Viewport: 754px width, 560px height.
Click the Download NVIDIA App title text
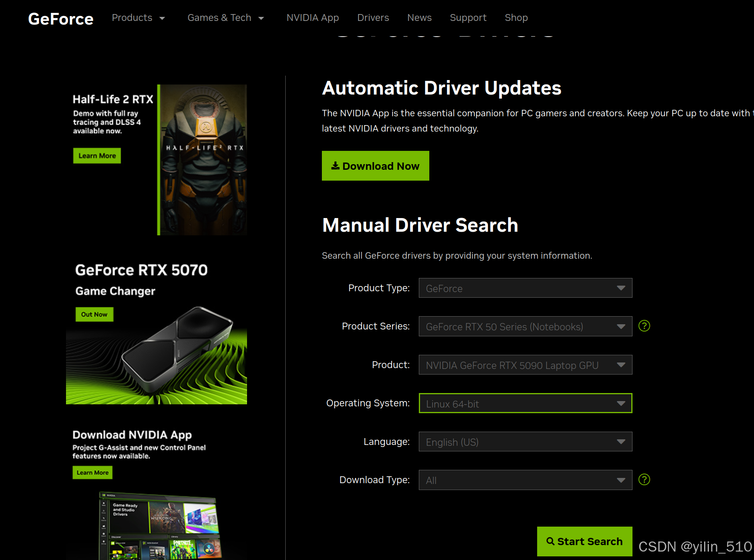(x=132, y=435)
